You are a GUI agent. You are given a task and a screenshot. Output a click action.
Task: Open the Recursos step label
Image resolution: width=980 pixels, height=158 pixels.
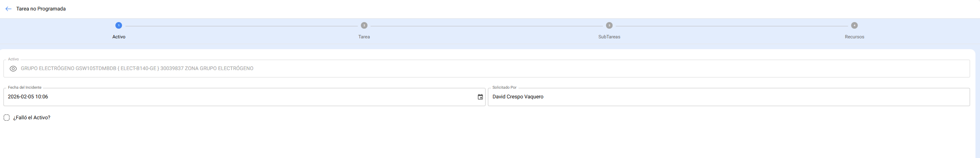(854, 37)
